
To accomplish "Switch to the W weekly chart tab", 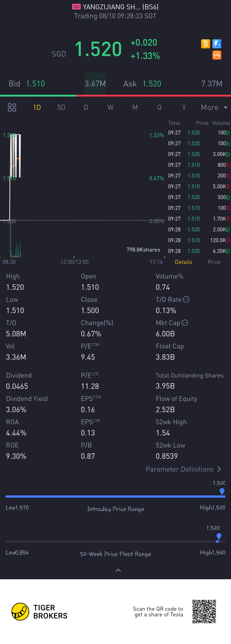I will 110,107.
